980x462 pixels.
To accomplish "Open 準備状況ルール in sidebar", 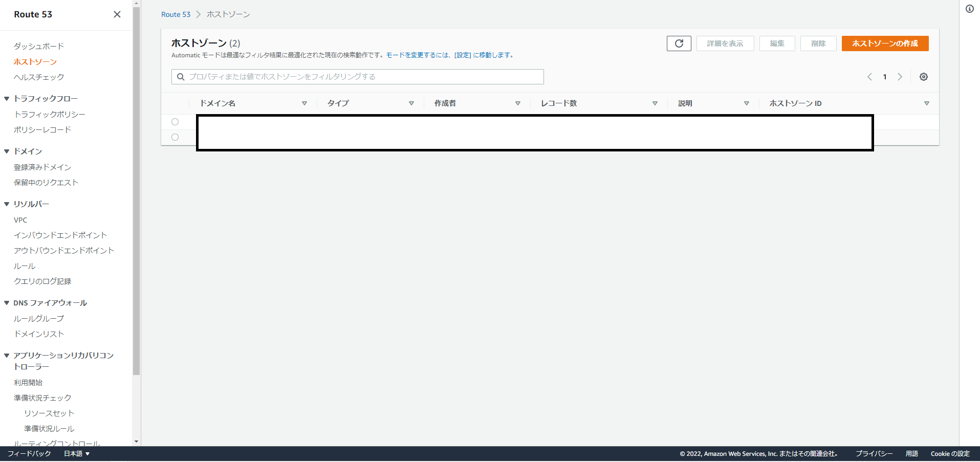I will click(49, 428).
